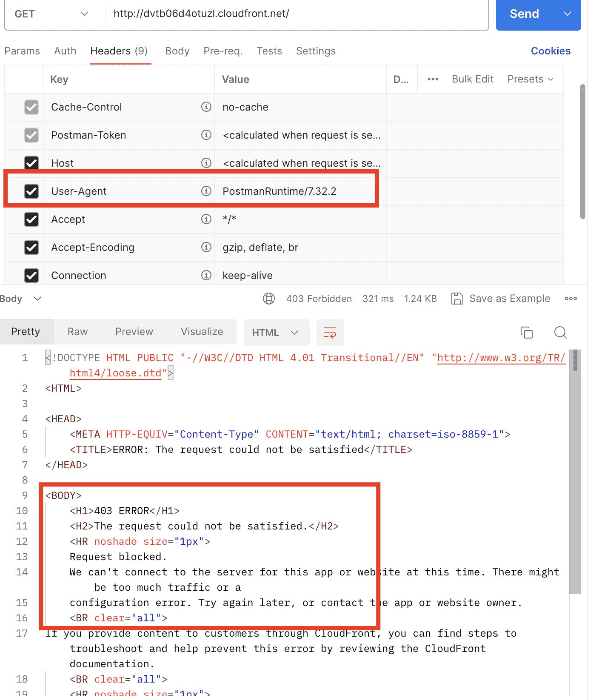This screenshot has height=700, width=599.
Task: Switch to the Params tab
Action: (22, 51)
